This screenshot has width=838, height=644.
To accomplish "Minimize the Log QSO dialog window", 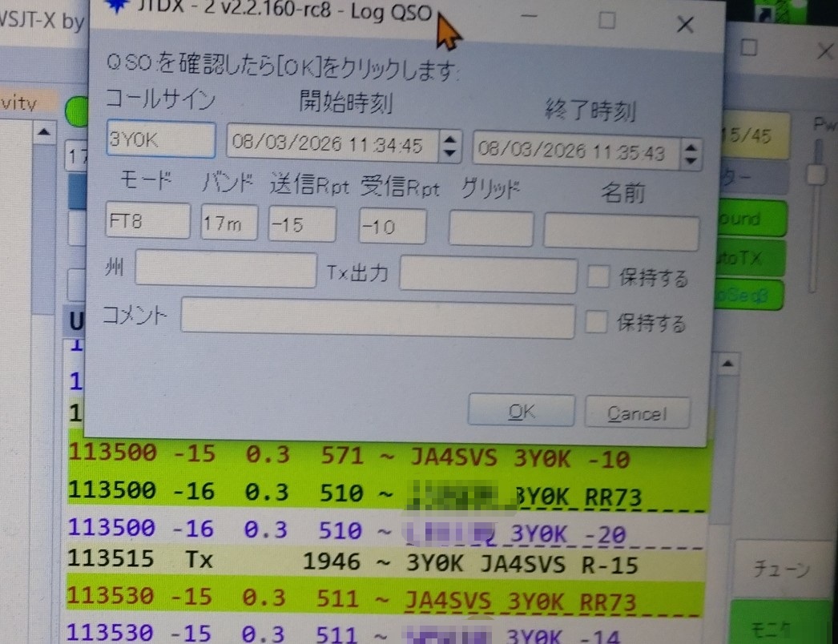I will (529, 17).
